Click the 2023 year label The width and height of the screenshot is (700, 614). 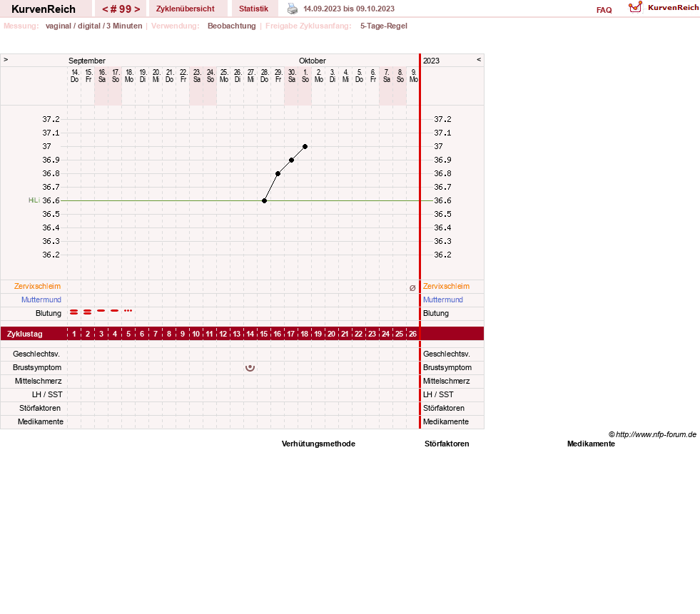tap(431, 61)
